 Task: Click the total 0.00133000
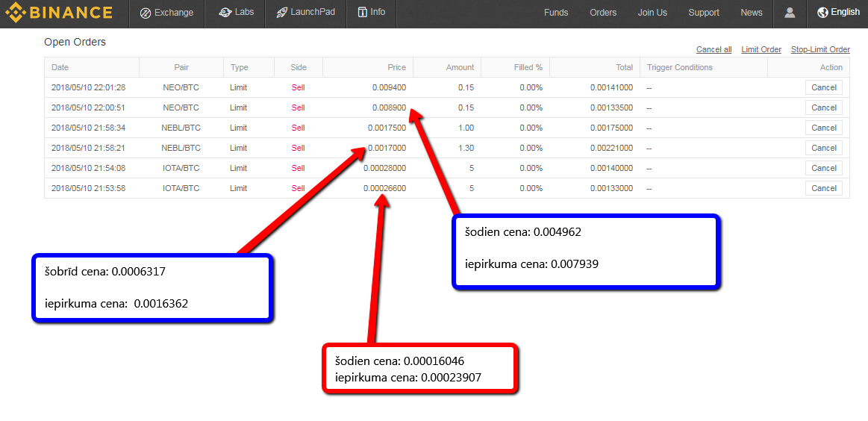(612, 188)
